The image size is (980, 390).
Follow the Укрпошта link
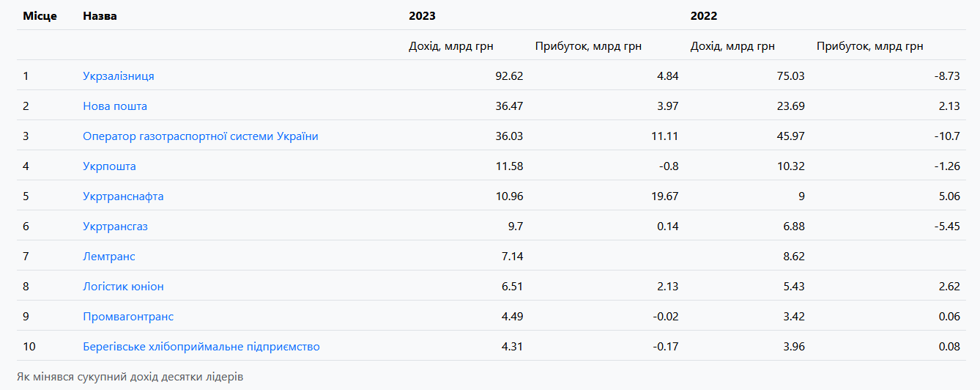[109, 166]
